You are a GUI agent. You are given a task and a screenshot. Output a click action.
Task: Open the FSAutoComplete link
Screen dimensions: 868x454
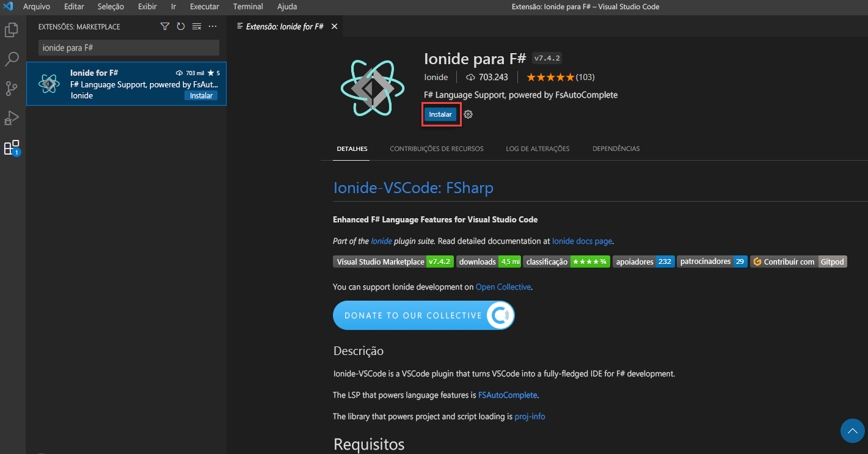pyautogui.click(x=507, y=395)
